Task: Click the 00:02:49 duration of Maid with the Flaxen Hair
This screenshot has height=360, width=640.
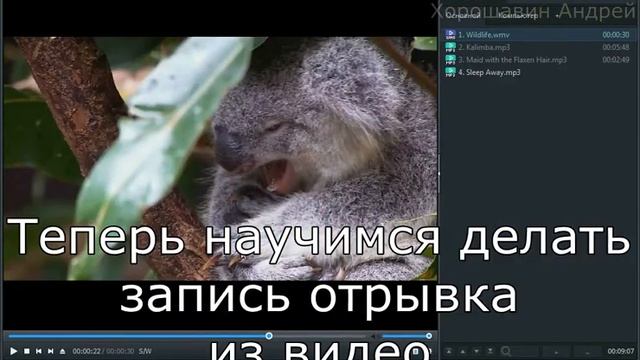Action: 616,60
